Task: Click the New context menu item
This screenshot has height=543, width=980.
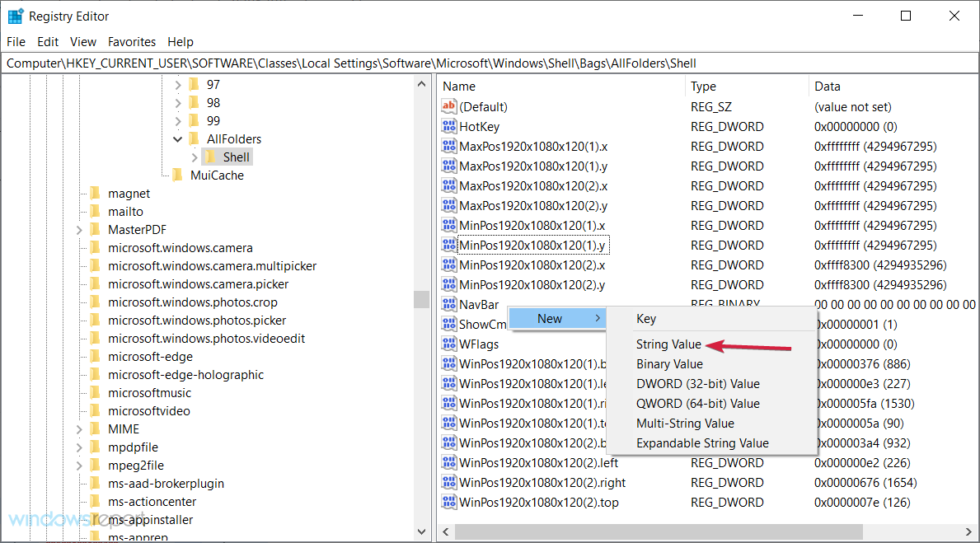Action: (557, 319)
